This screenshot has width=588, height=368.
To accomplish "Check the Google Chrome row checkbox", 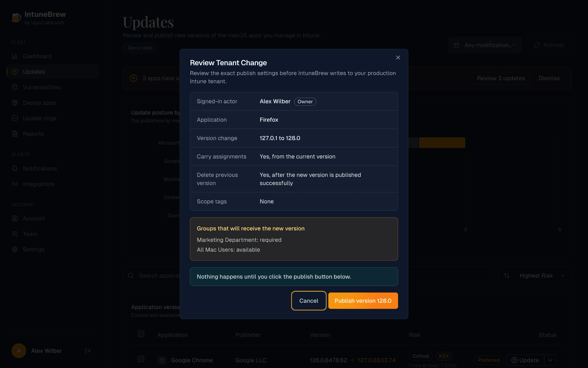I will pos(141,359).
